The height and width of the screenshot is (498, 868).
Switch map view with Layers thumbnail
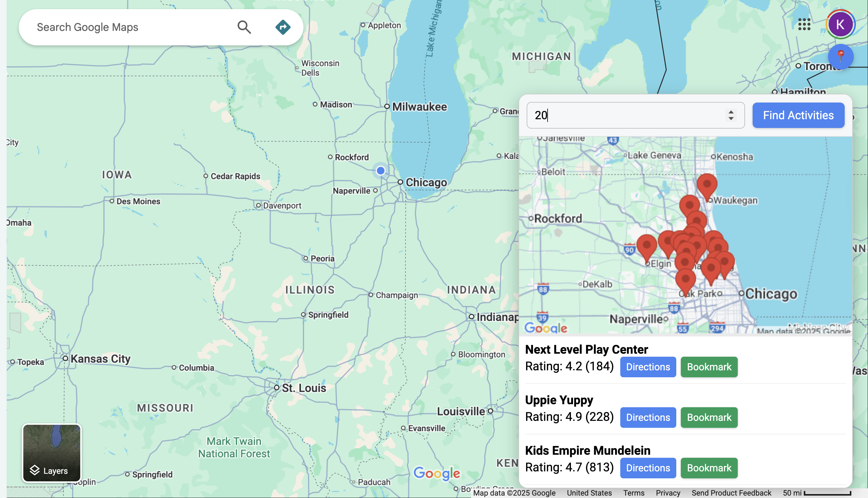(52, 452)
